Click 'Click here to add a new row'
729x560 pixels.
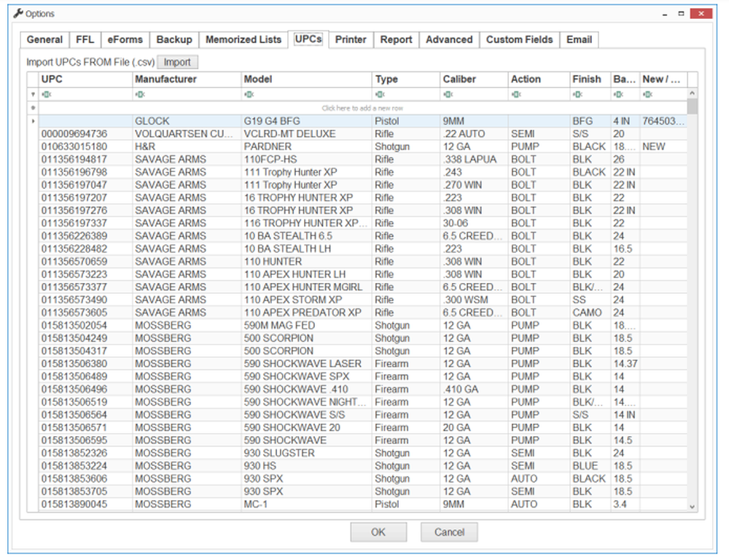[x=362, y=108]
